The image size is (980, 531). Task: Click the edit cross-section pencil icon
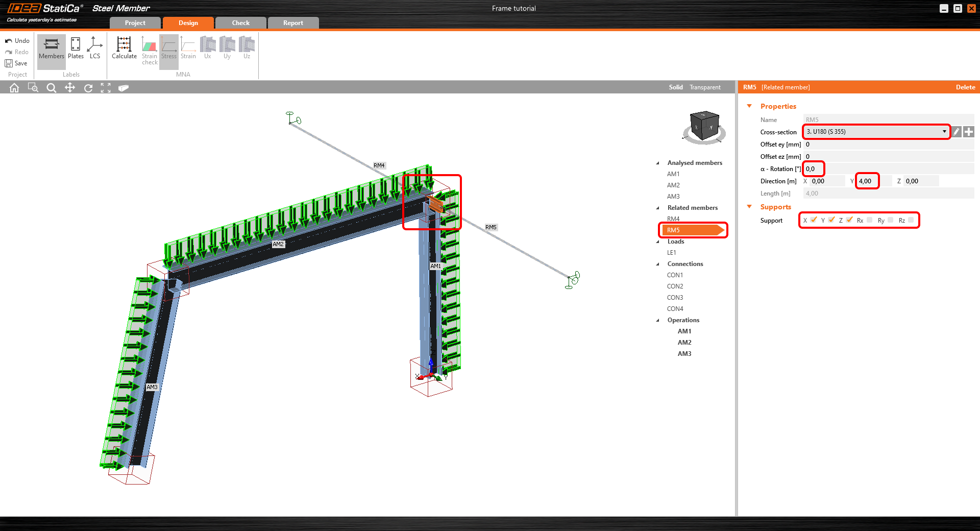(x=957, y=132)
